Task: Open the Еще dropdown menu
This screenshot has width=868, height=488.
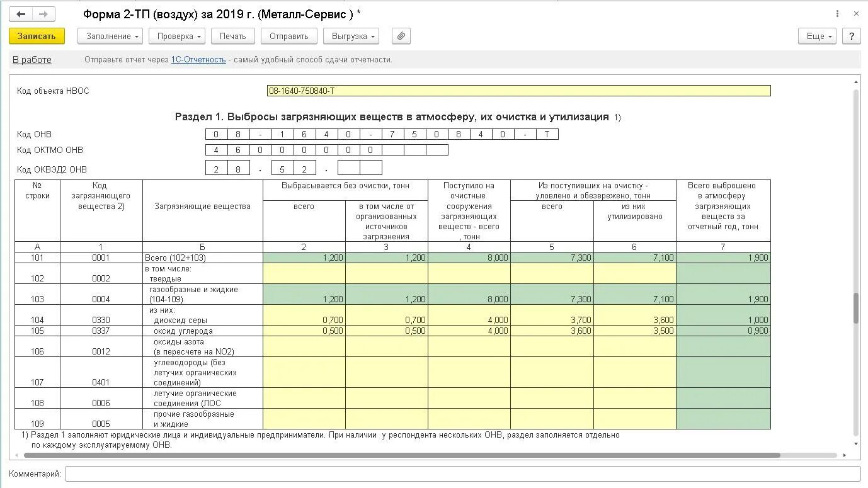Action: 817,36
